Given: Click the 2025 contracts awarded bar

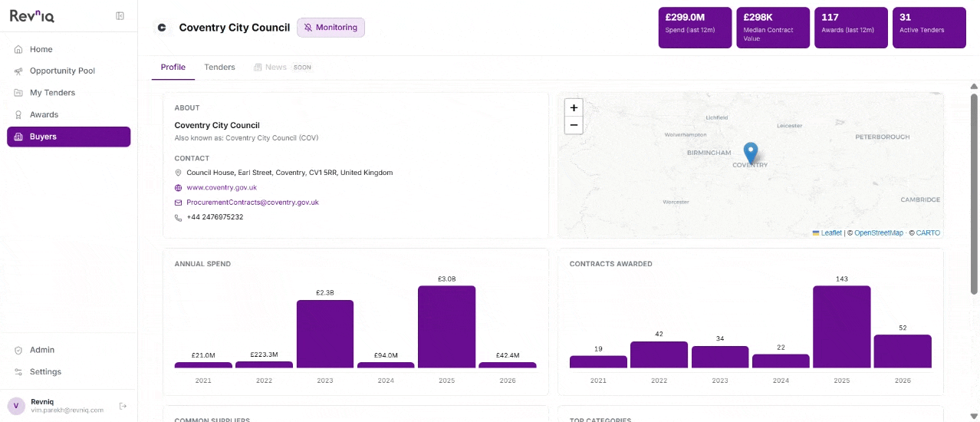Looking at the screenshot, I should 841,327.
